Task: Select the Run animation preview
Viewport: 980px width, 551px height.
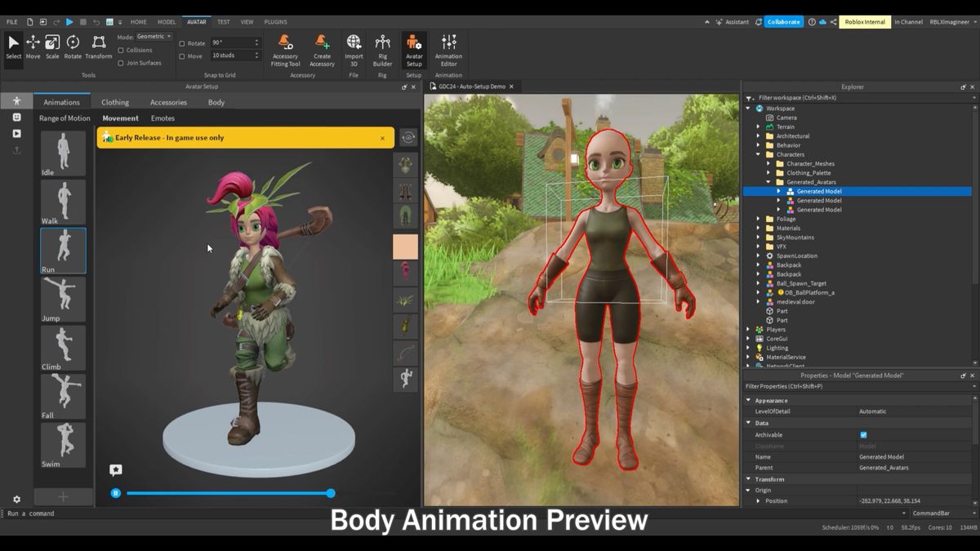Action: coord(62,250)
